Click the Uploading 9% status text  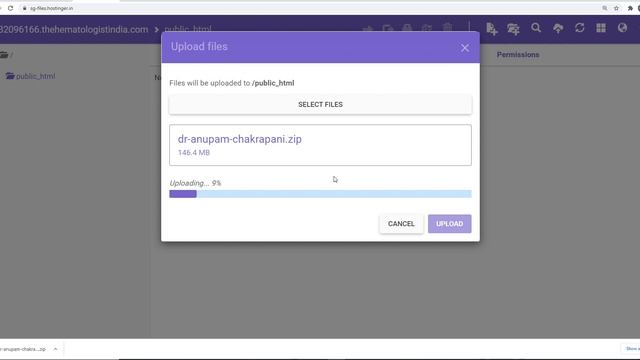(x=195, y=183)
